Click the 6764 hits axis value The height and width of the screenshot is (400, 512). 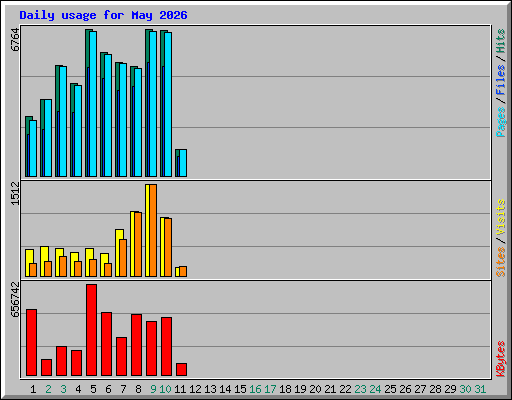[x=15, y=40]
